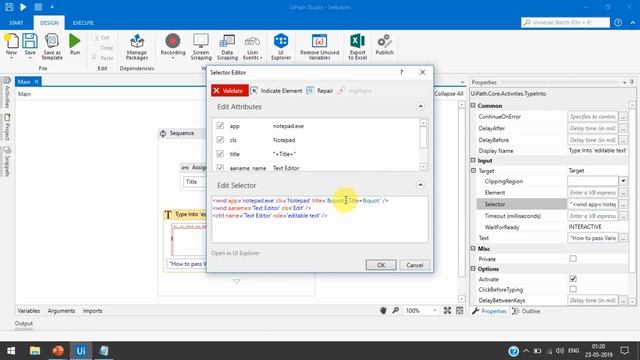640x360 pixels.
Task: Click Collapse All in designer
Action: click(448, 93)
